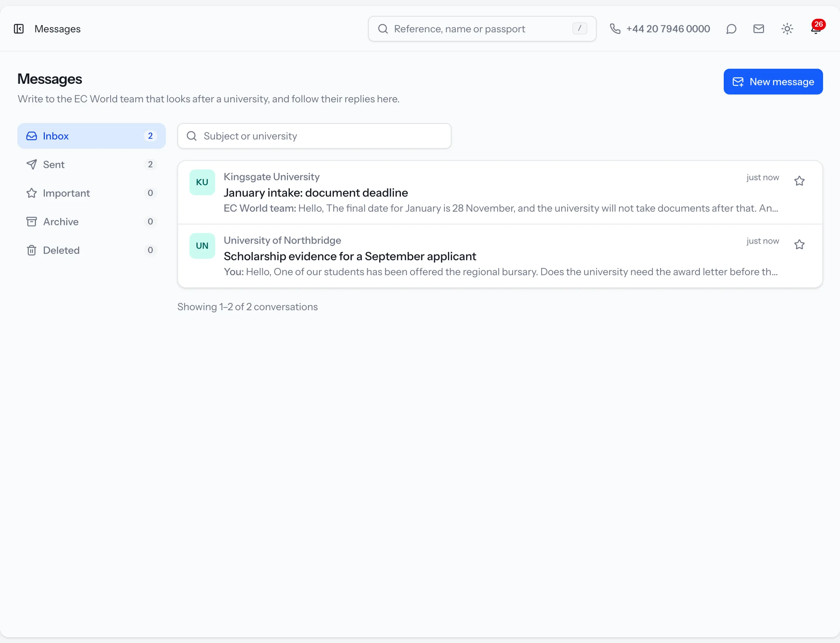Focus the Subject or university search field

[x=314, y=136]
